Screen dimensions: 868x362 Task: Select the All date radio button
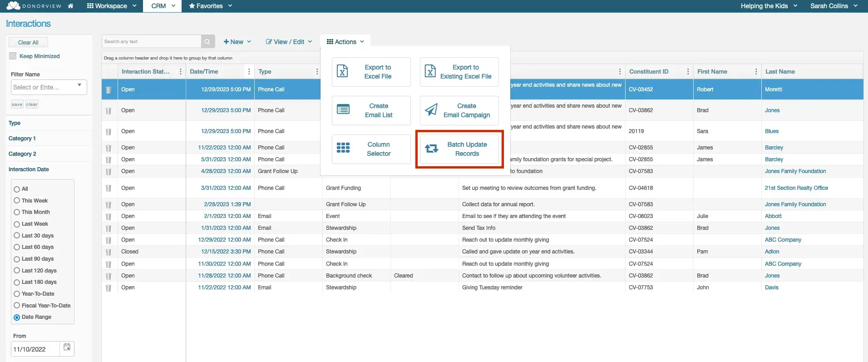point(17,189)
